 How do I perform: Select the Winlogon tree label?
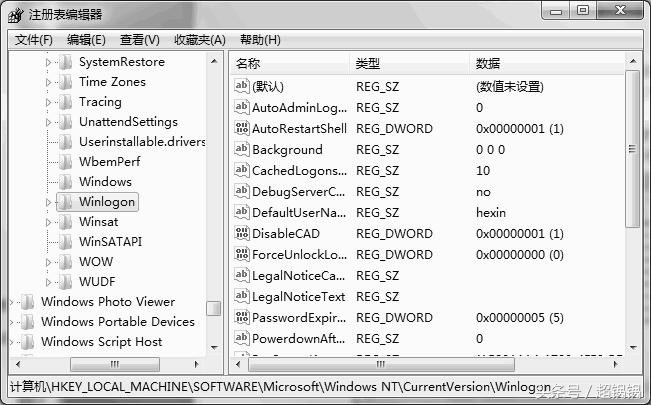point(107,202)
